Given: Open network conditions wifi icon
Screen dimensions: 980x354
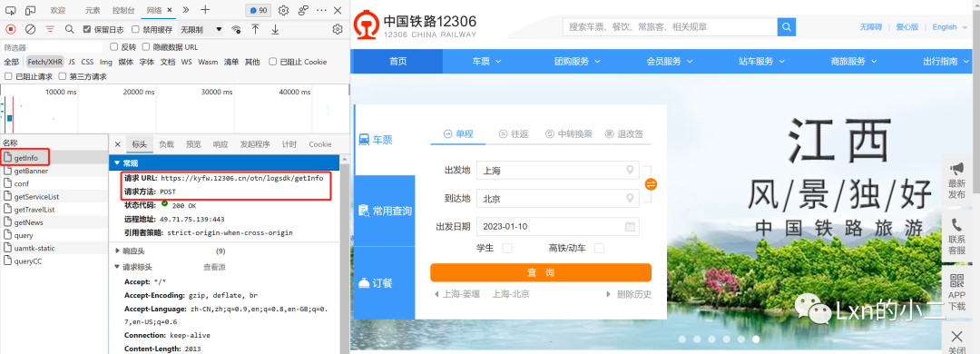Looking at the screenshot, I should click(236, 29).
